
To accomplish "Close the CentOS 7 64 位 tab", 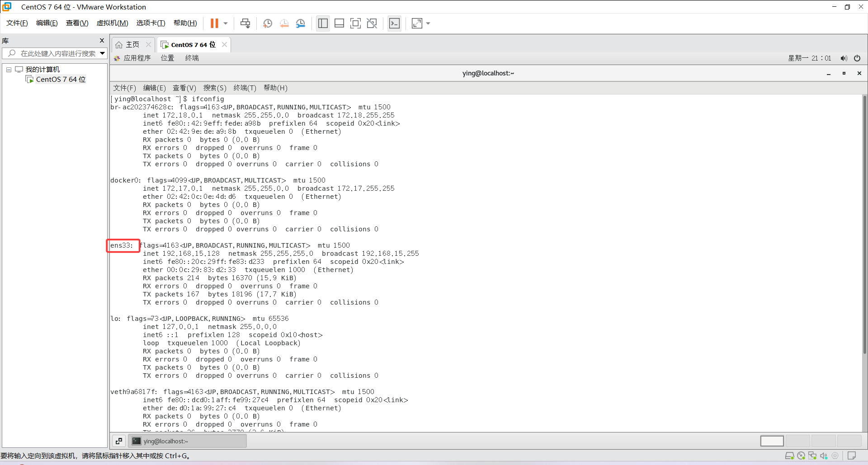I will coord(224,45).
